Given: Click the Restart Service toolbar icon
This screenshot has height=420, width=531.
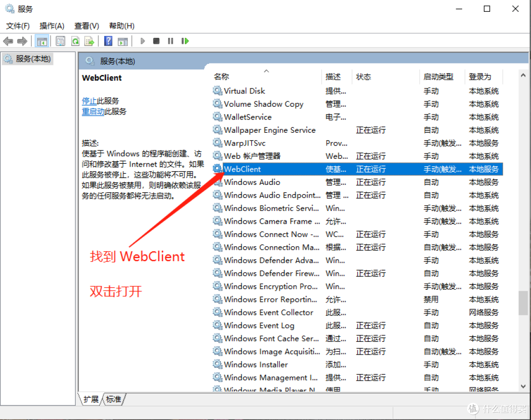Looking at the screenshot, I should click(185, 41).
